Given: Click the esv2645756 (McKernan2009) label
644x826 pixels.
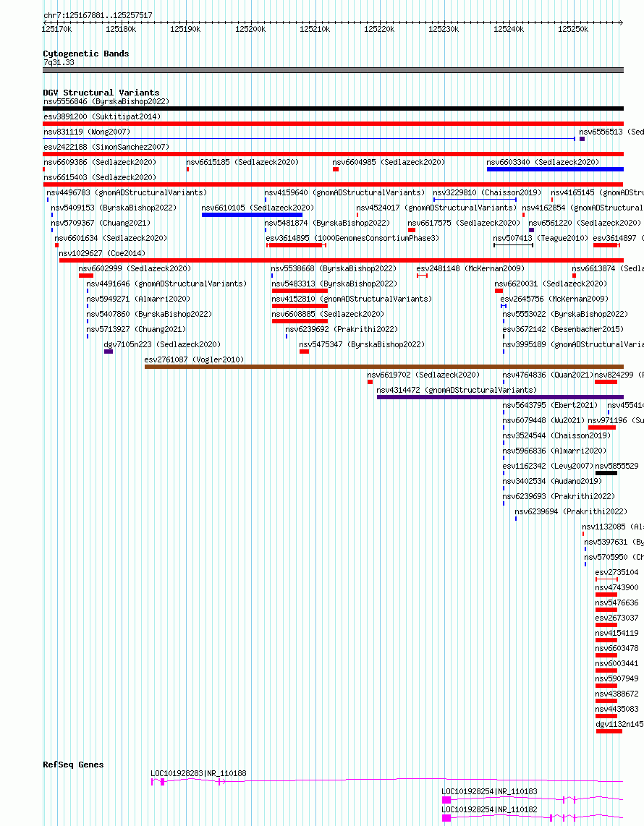Looking at the screenshot, I should click(554, 299).
